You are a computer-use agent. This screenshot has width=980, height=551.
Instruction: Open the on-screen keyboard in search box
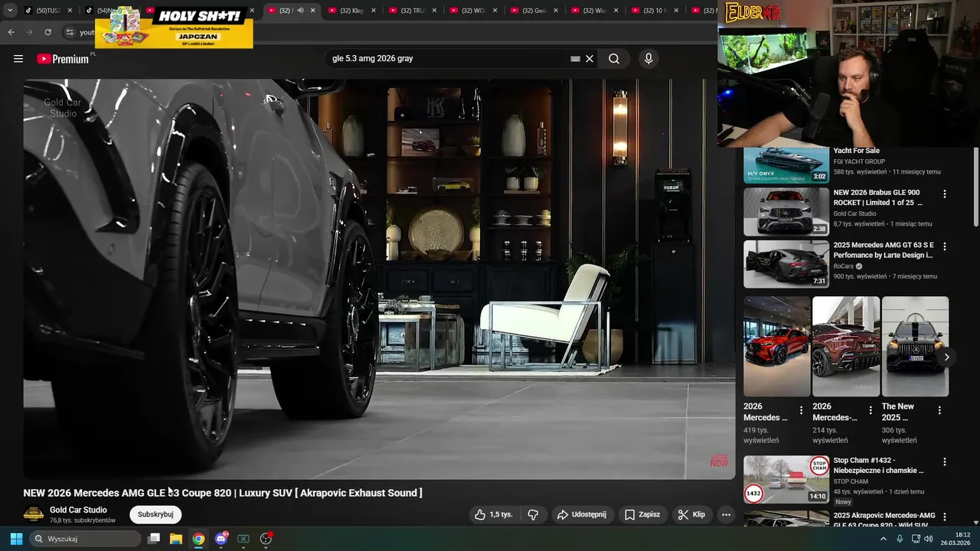(x=575, y=59)
